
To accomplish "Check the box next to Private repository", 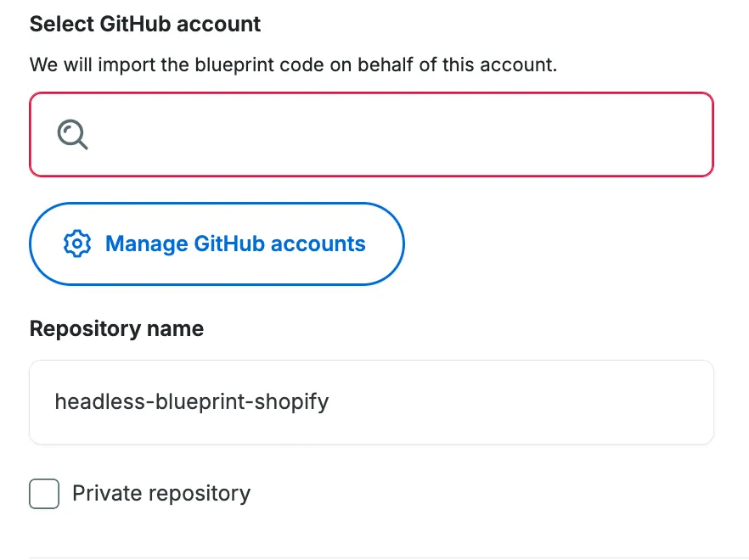I will [x=44, y=493].
